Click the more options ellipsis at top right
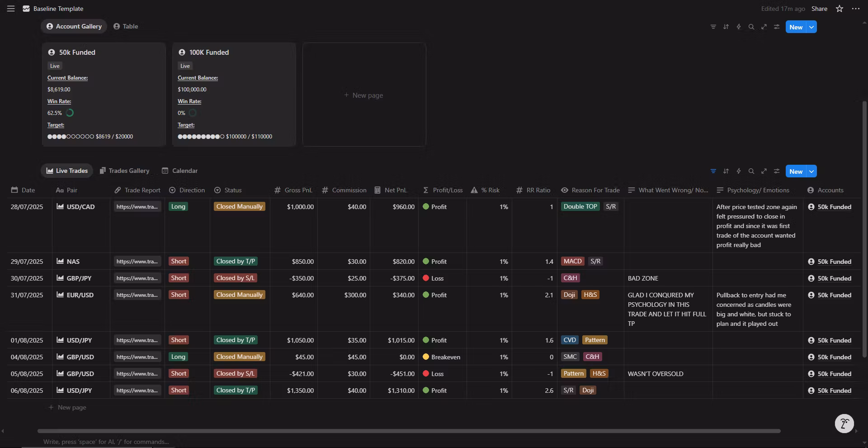Viewport: 868px width, 448px height. 855,9
